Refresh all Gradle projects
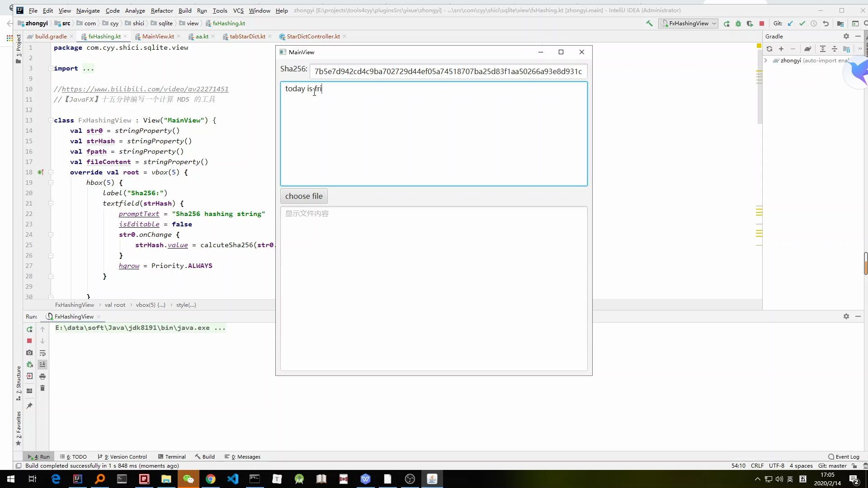The image size is (868, 488). [769, 49]
